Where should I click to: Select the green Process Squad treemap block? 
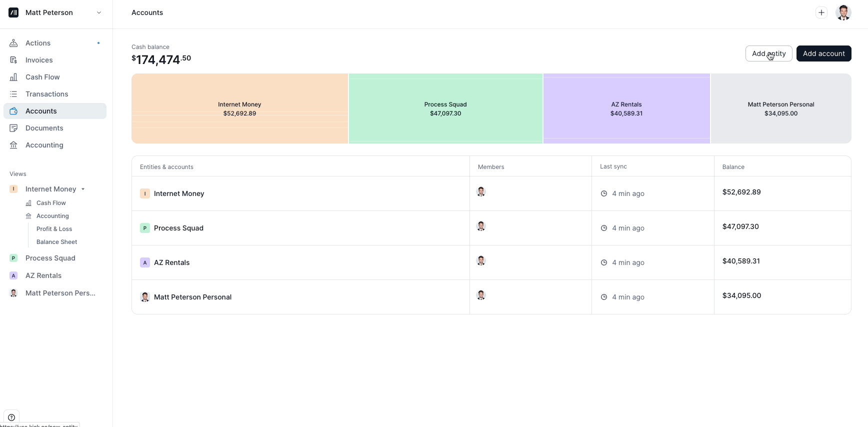point(445,108)
